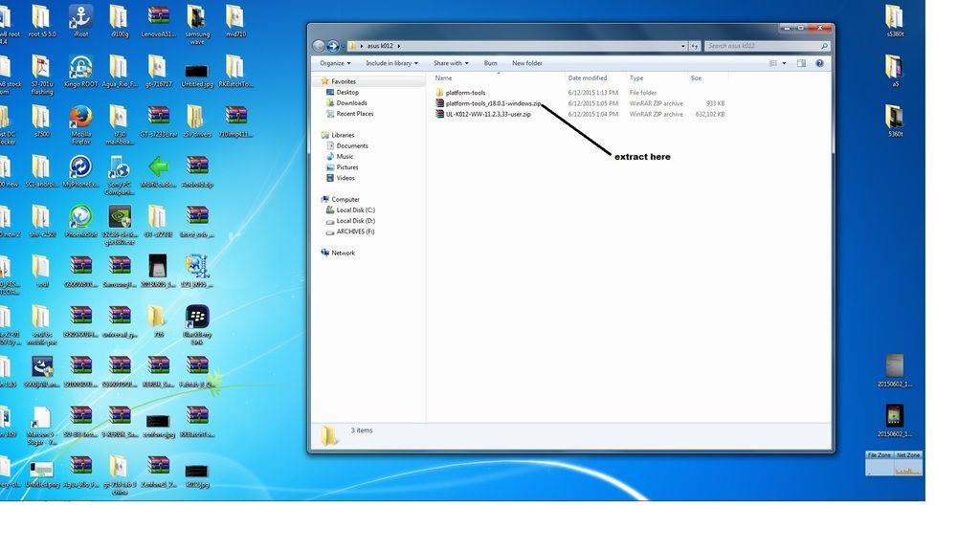Image resolution: width=980 pixels, height=551 pixels.
Task: Click the New folder button
Action: [x=526, y=63]
